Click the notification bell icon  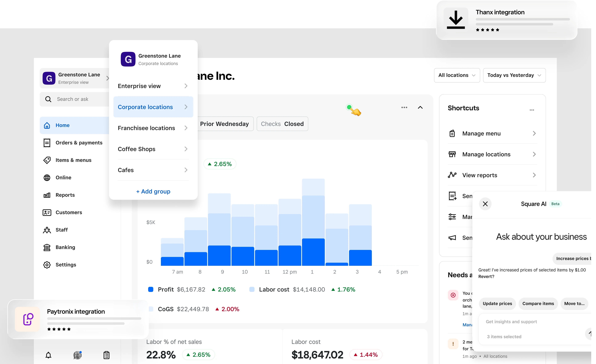tap(48, 355)
